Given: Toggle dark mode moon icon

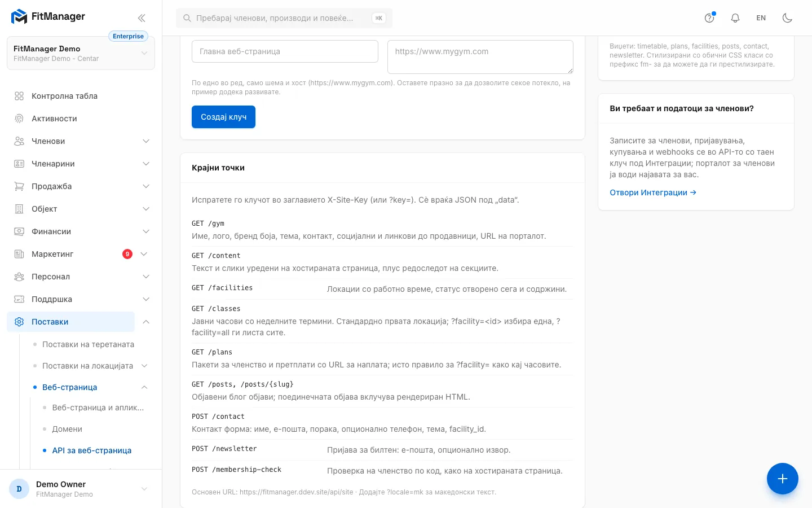Looking at the screenshot, I should click(x=787, y=18).
